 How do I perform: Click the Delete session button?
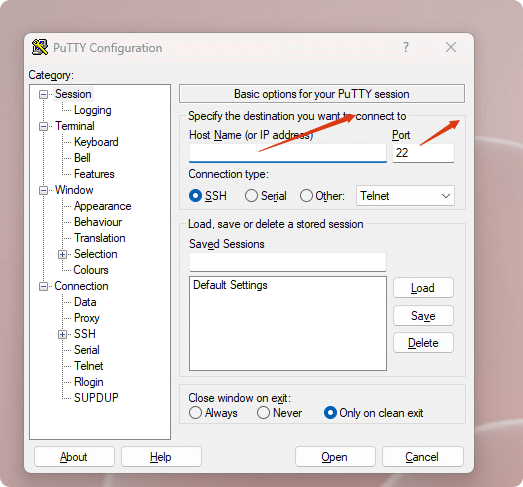click(423, 343)
